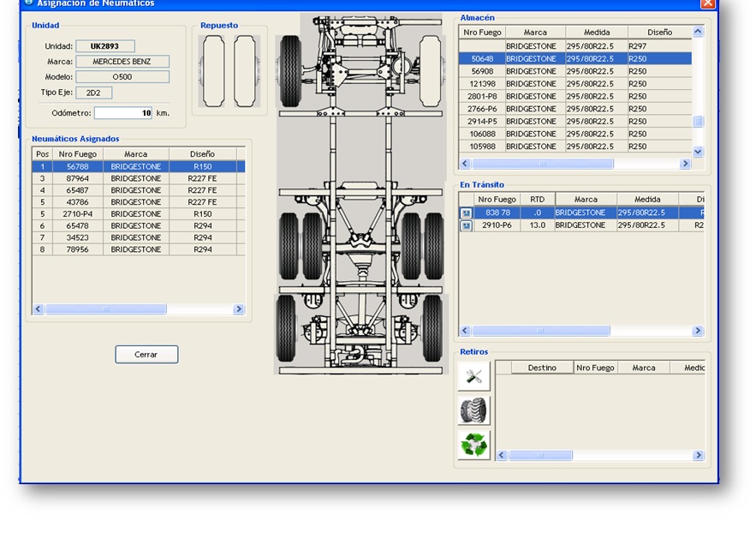Screen dimensions: 756x545
Task: Select the rear axle right tire
Action: [432, 328]
